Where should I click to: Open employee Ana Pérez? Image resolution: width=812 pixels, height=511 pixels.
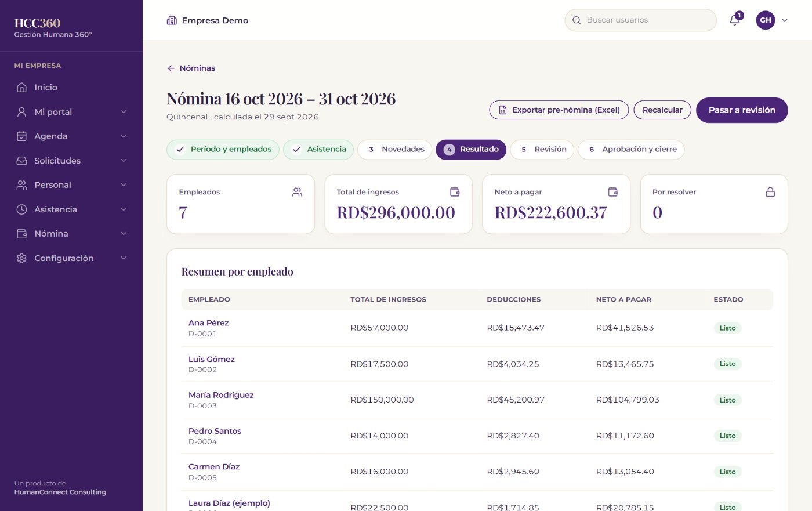click(209, 323)
